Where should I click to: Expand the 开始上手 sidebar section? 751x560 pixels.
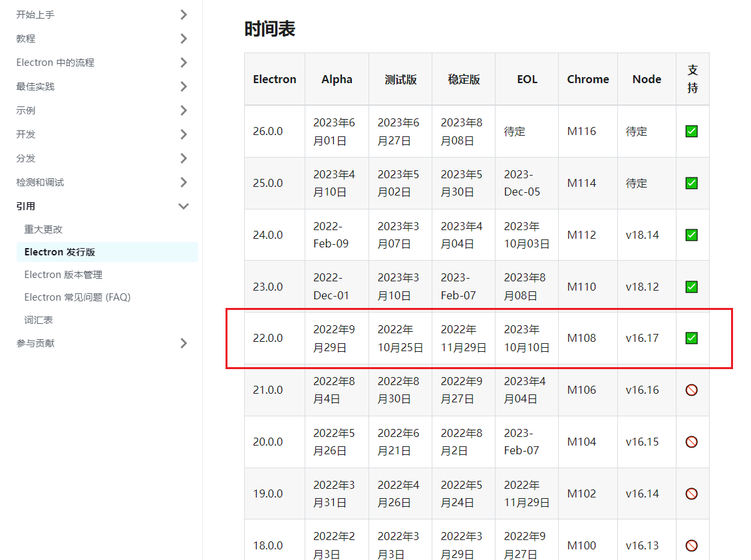click(x=184, y=15)
